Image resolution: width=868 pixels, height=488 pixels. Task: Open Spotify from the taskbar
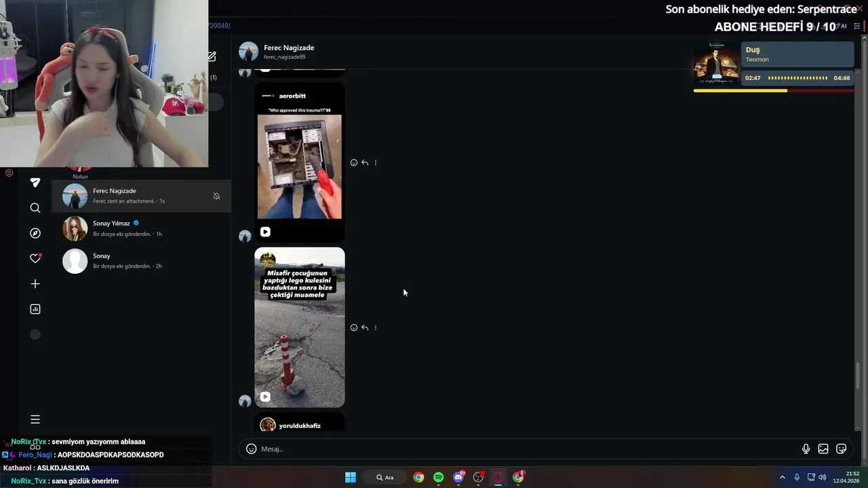438,477
